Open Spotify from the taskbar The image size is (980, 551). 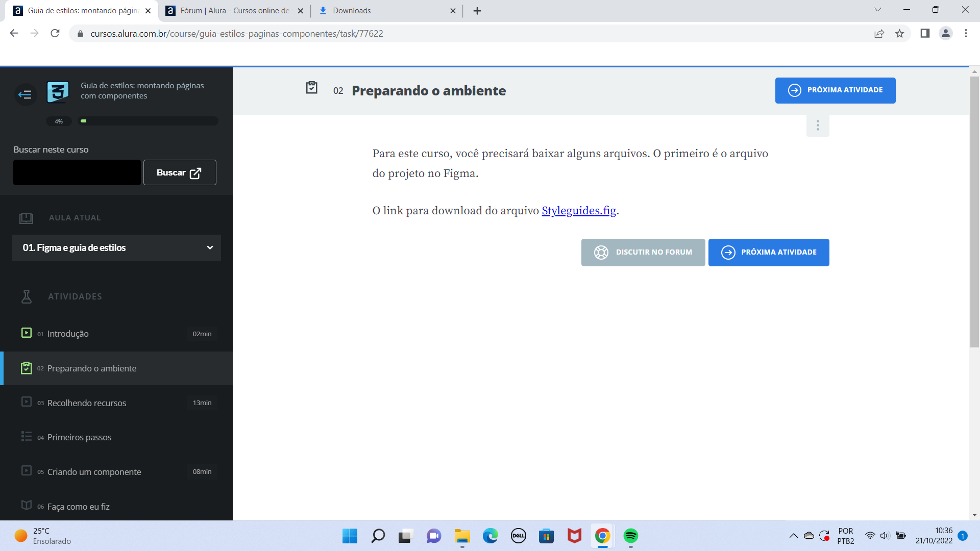pos(631,536)
